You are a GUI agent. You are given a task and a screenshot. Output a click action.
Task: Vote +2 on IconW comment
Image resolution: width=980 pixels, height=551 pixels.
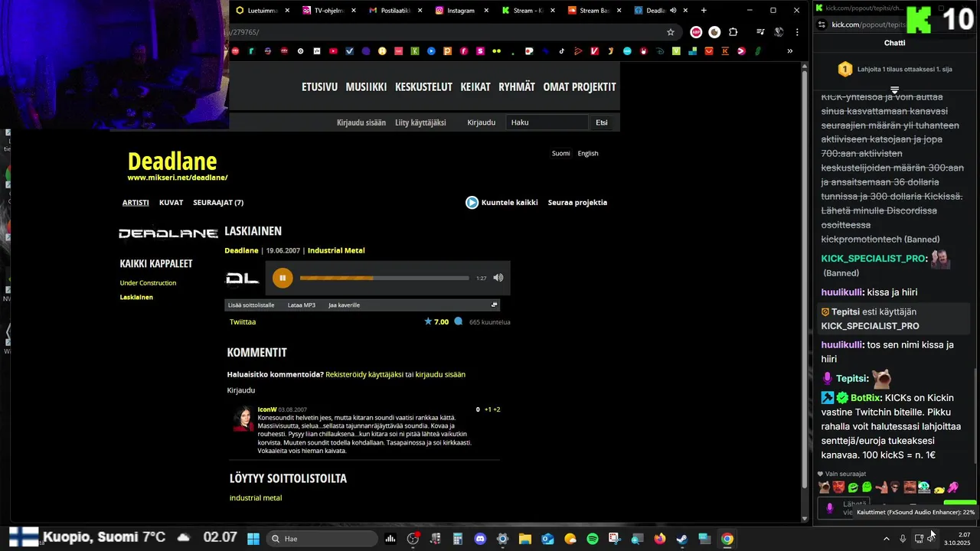(497, 409)
